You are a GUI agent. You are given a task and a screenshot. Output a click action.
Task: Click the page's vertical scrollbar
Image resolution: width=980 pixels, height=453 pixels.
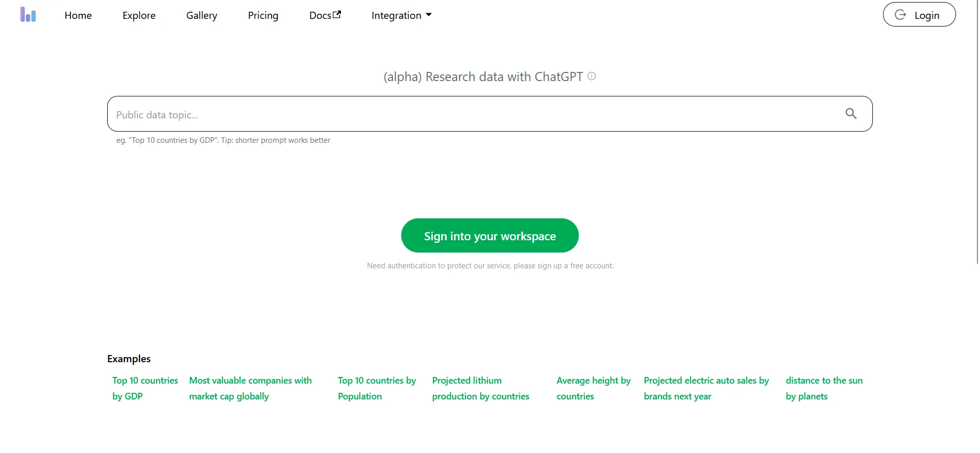977,133
